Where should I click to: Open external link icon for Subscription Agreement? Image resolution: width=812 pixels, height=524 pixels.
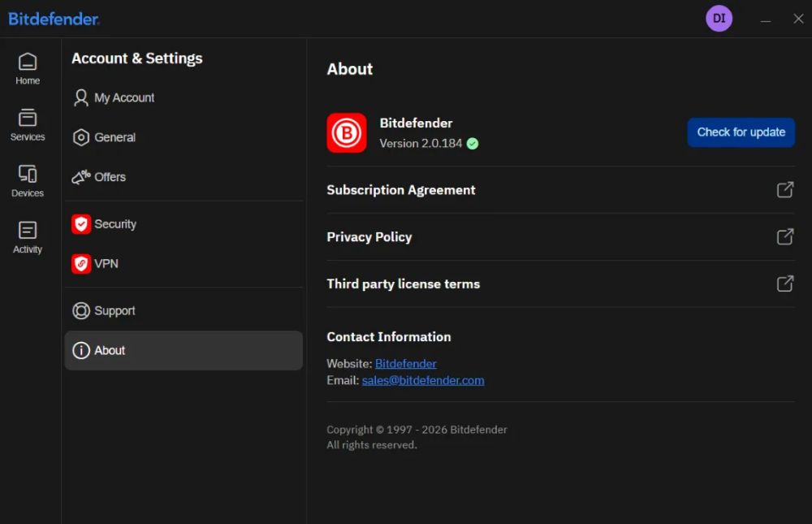coord(785,190)
